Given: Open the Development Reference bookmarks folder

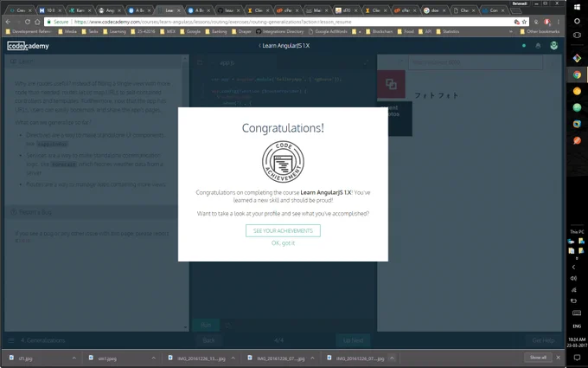Looking at the screenshot, I should point(29,31).
